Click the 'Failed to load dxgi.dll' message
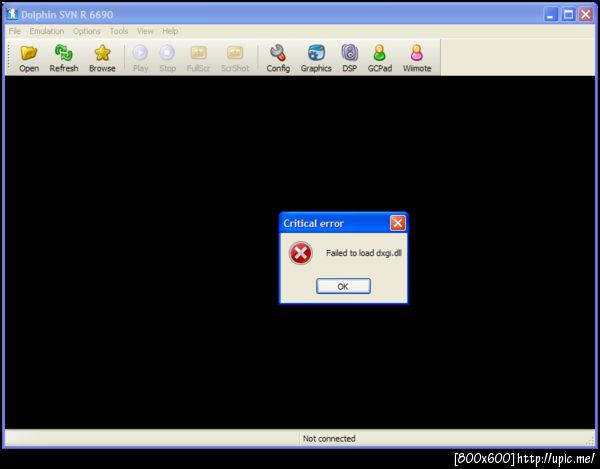The width and height of the screenshot is (600, 469). (364, 253)
